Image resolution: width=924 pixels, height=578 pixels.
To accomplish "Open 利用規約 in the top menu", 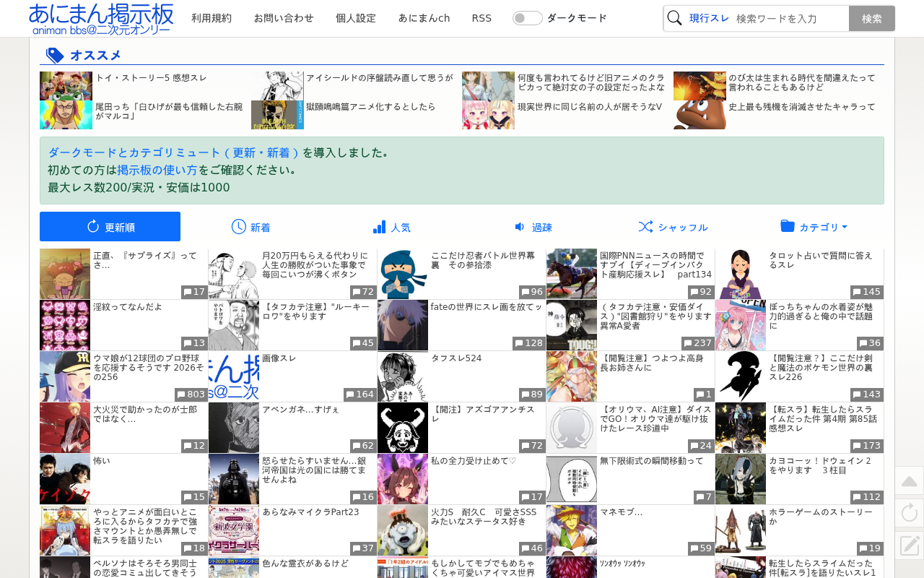I will tap(212, 18).
